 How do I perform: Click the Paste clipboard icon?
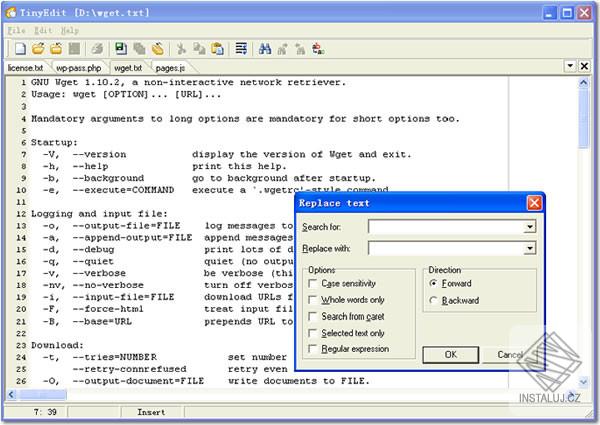216,48
